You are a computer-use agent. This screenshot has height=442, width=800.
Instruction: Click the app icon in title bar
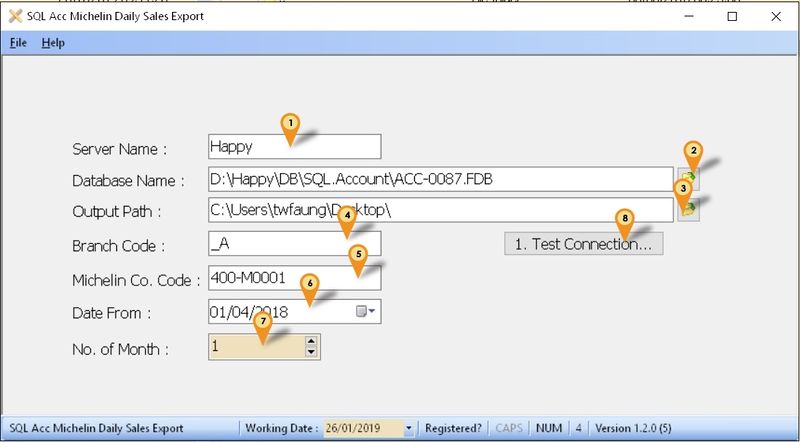(15, 16)
